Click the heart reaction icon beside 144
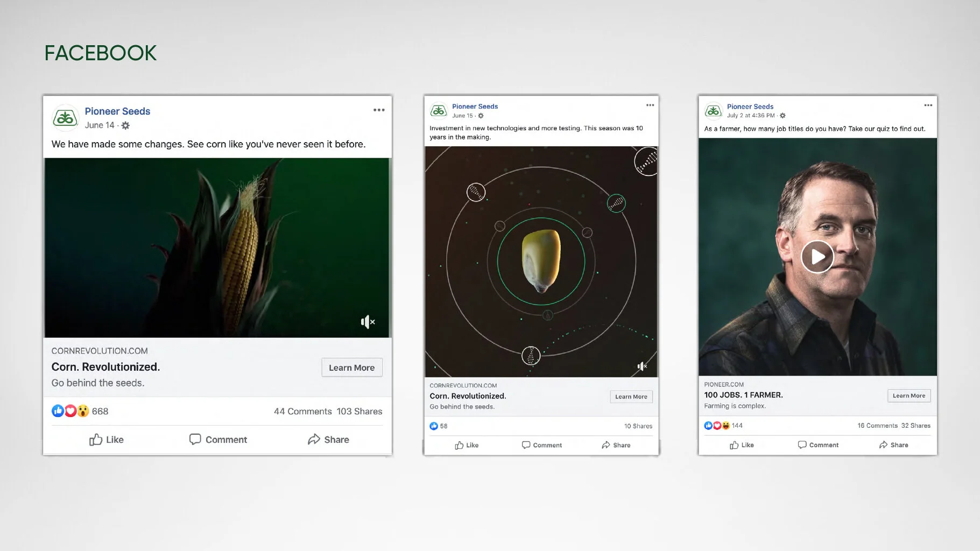The width and height of the screenshot is (980, 551). tap(717, 426)
